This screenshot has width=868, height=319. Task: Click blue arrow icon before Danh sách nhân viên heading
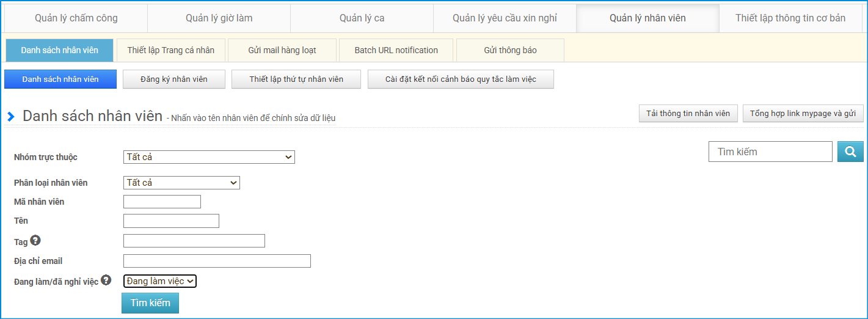coord(11,117)
